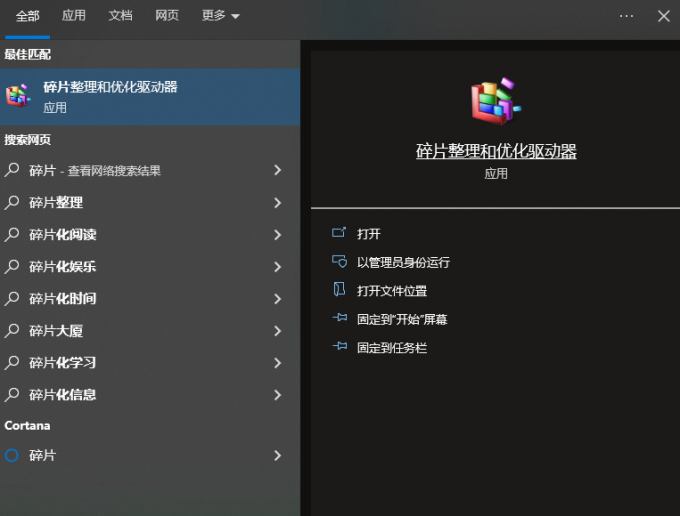Choose 固定到"开始"屏幕
The height and width of the screenshot is (516, 680).
pos(402,320)
